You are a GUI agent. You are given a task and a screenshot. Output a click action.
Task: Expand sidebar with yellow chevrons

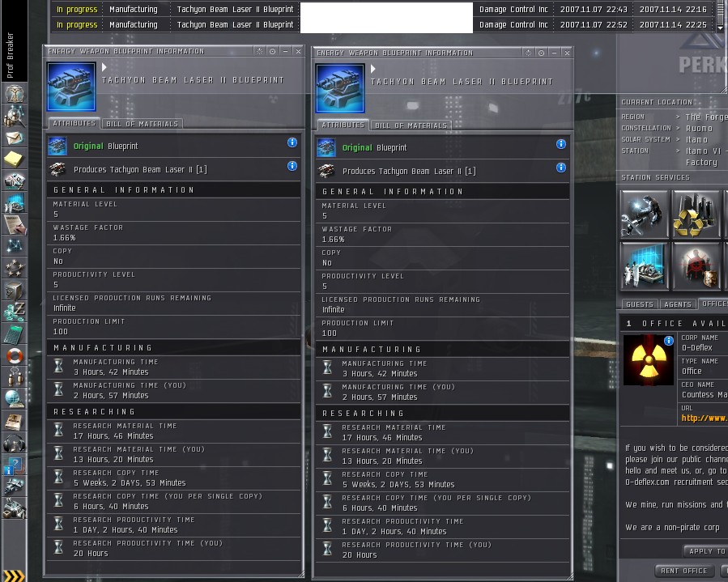tap(14, 576)
